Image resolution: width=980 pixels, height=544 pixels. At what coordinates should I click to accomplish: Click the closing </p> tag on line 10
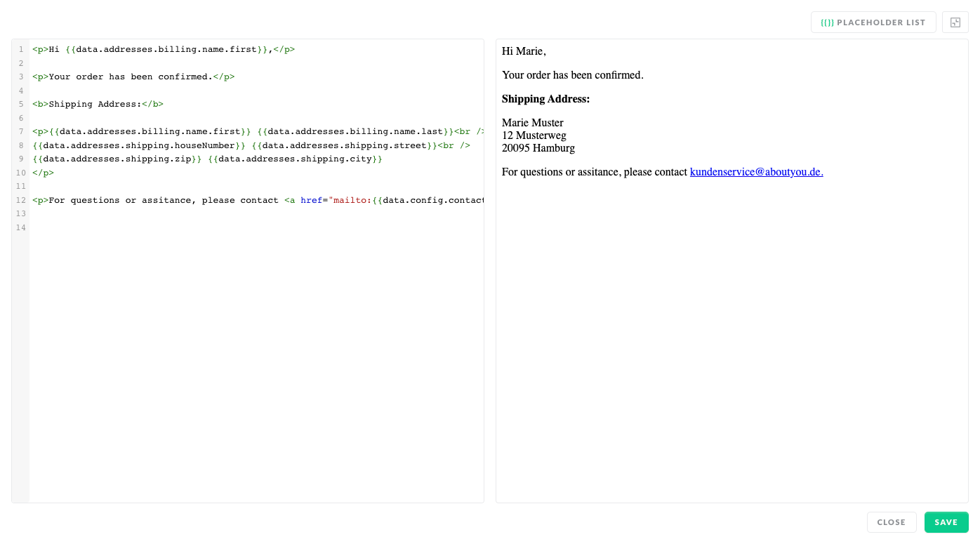[43, 173]
